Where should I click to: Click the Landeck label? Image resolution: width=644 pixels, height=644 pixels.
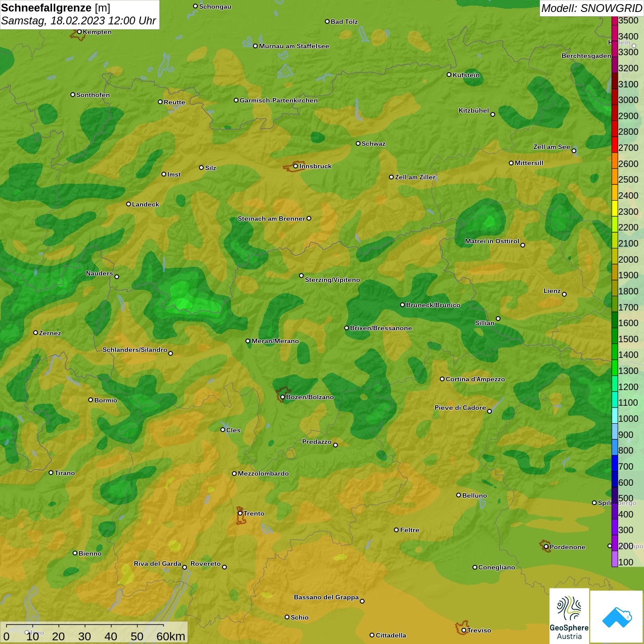tap(145, 204)
